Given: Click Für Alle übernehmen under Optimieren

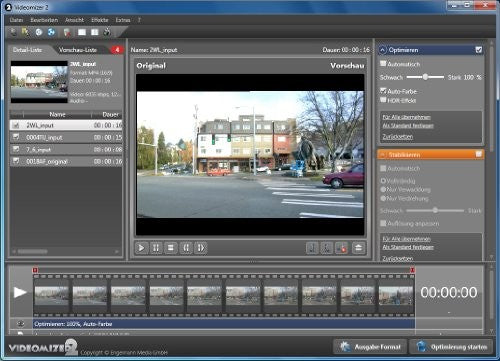Looking at the screenshot, I should pyautogui.click(x=406, y=117).
